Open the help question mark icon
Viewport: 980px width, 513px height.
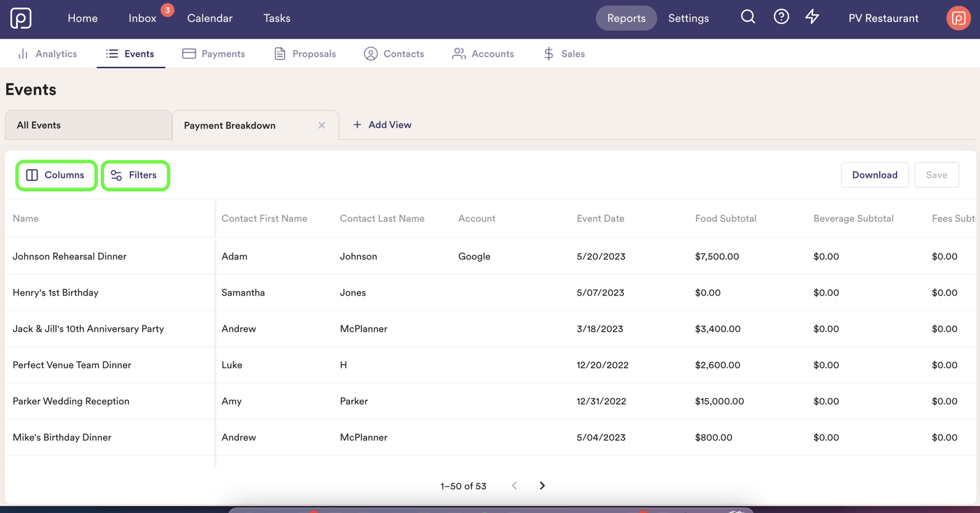coord(781,17)
